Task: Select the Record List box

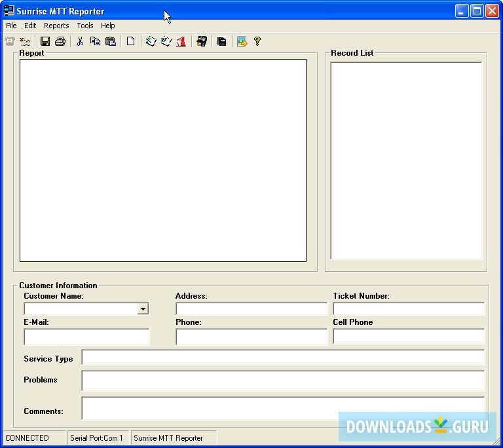Action: [406, 160]
